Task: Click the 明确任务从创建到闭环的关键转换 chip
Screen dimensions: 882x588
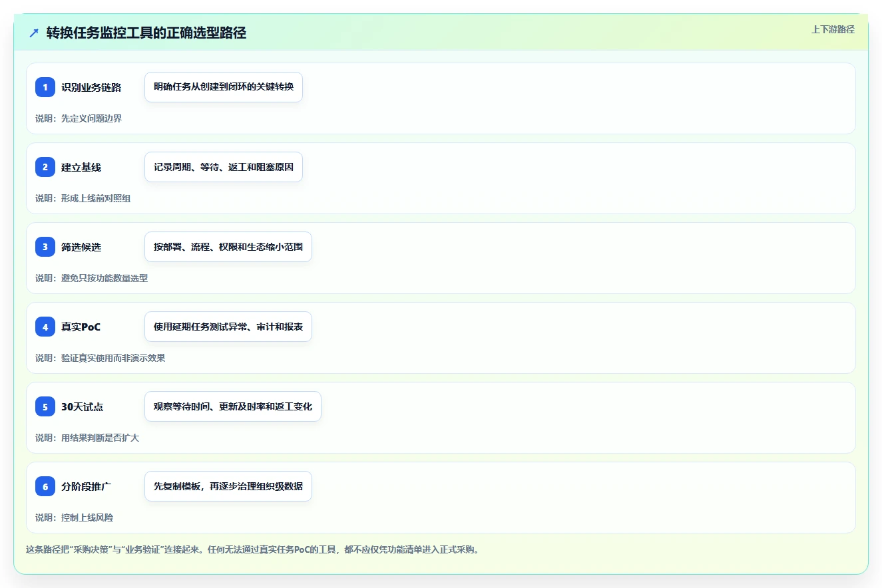Action: click(x=224, y=87)
